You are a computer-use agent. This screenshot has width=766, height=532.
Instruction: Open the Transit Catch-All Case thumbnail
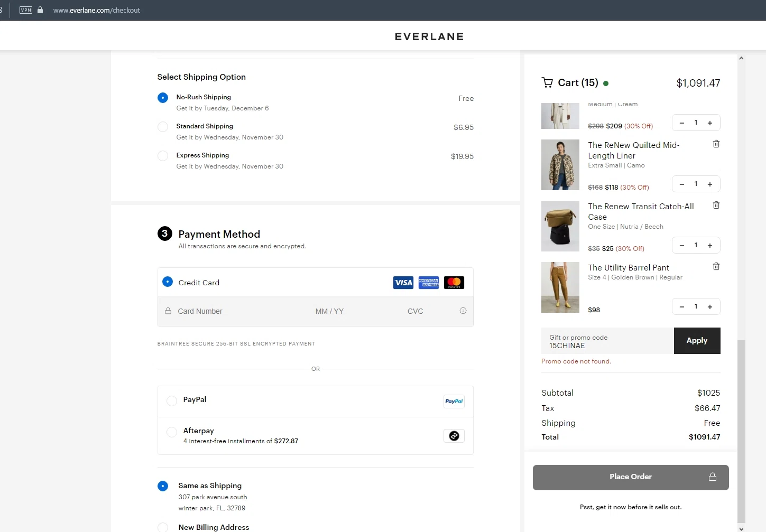(x=560, y=226)
